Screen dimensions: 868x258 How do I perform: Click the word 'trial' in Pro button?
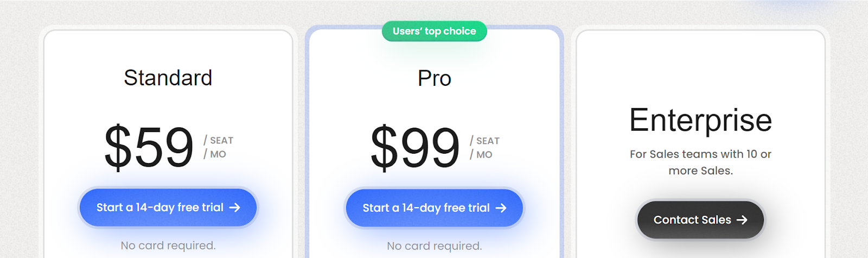pos(478,208)
